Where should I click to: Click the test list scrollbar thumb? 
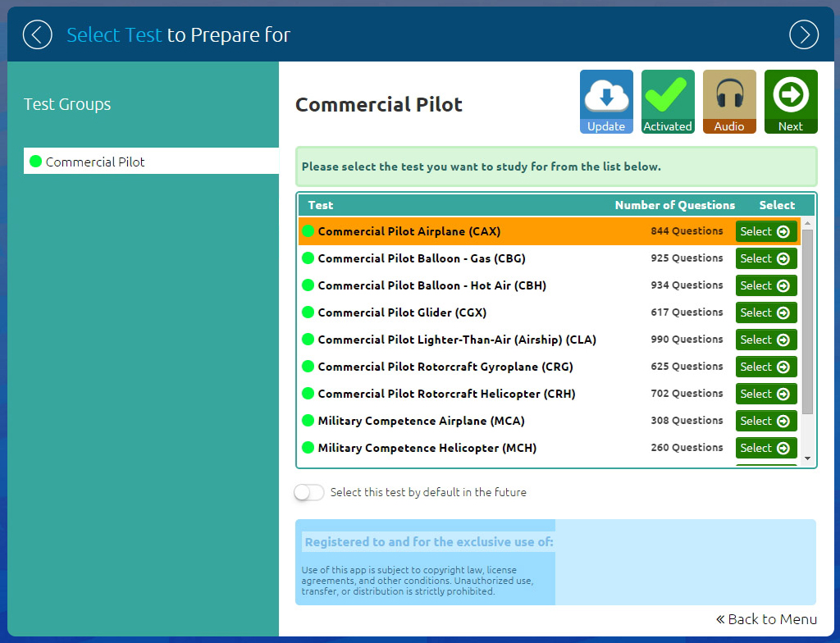click(807, 320)
